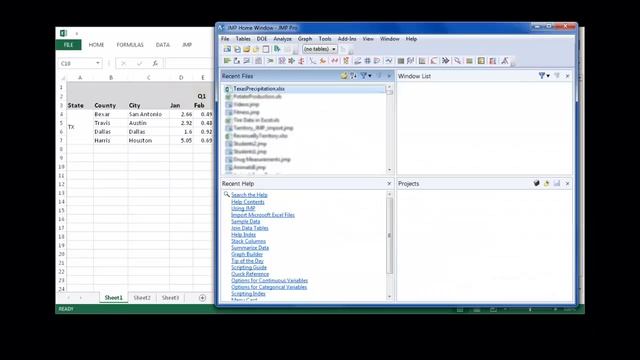Switch to the Excel DATA tab
The image size is (640, 360).
162,45
